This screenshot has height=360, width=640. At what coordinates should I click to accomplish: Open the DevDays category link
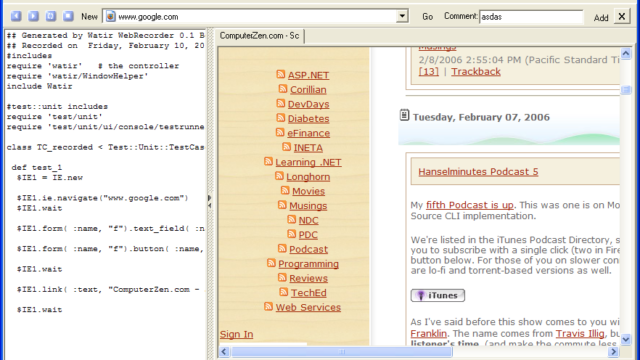click(308, 104)
